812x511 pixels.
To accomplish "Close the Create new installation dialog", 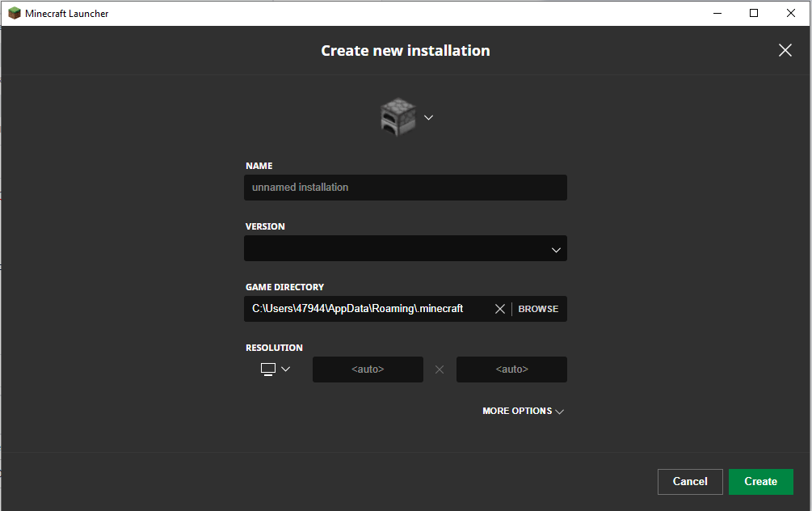I will [785, 50].
